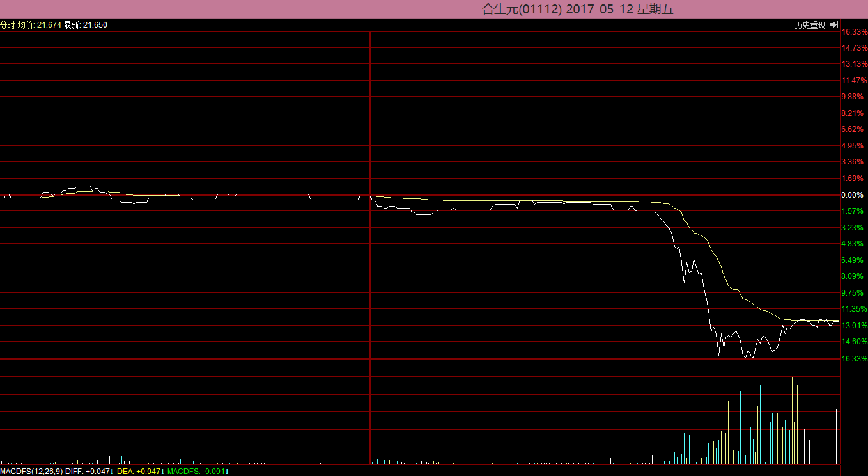Screen dimensions: 868x476
Task: Click the red 11.47% axis label
Action: coord(855,81)
